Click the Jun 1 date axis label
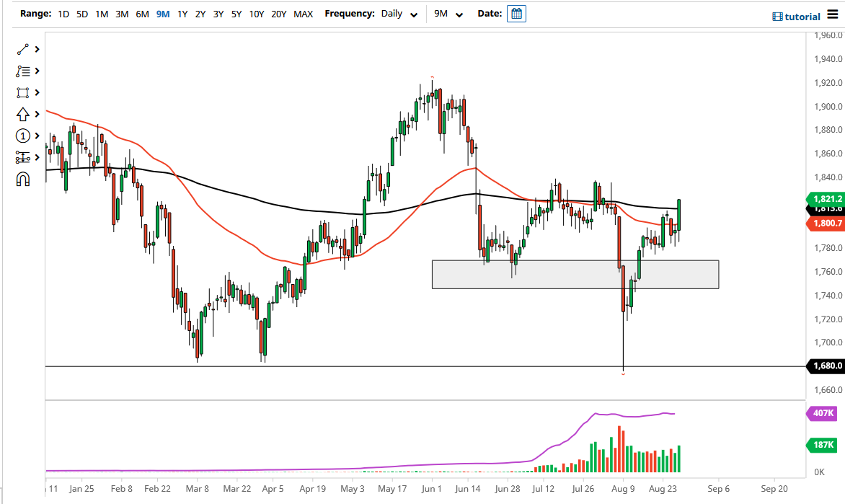845x504 pixels. tap(431, 489)
